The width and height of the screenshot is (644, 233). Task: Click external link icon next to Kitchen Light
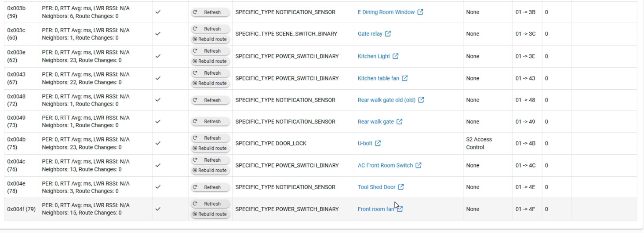point(395,56)
